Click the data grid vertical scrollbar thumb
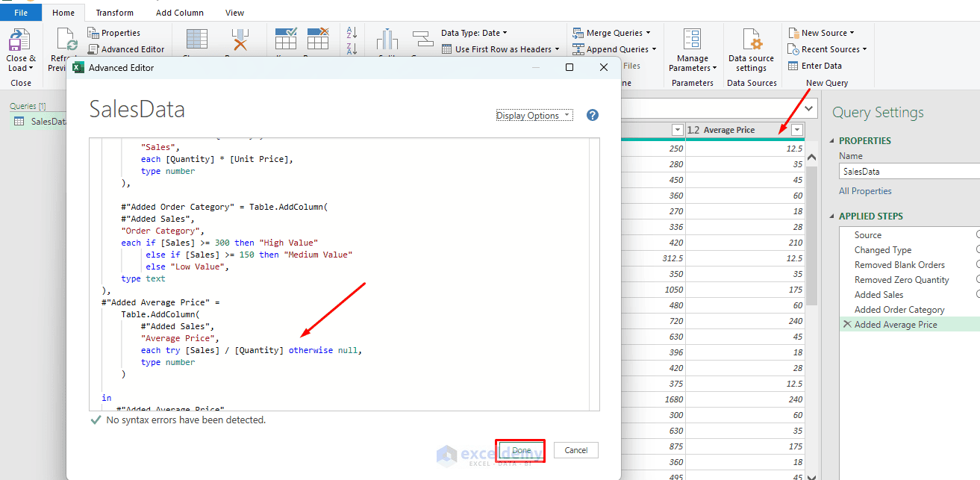This screenshot has width=980, height=480. click(812, 235)
